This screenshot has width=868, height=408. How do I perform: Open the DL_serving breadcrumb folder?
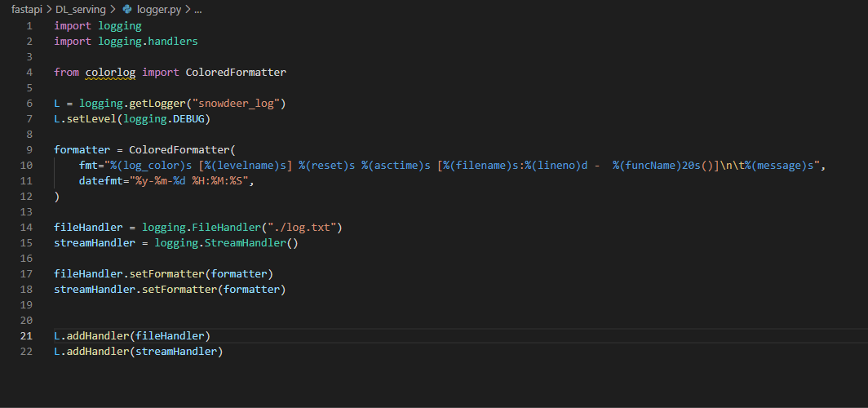click(x=81, y=10)
